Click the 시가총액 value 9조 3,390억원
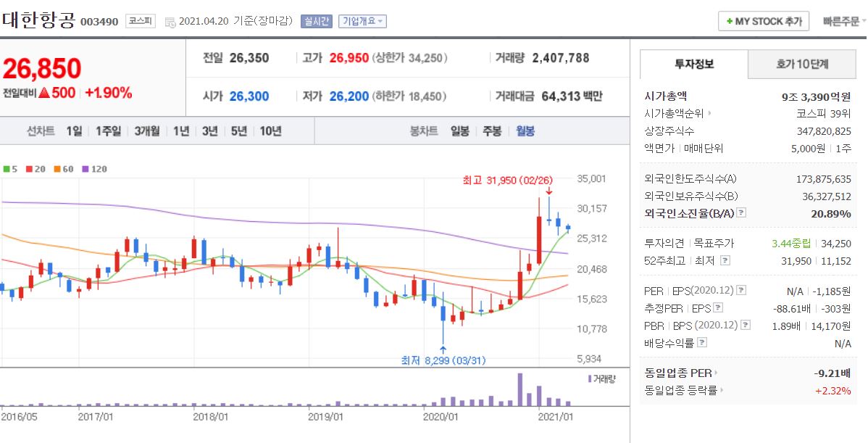The height and width of the screenshot is (443, 868). coord(816,97)
